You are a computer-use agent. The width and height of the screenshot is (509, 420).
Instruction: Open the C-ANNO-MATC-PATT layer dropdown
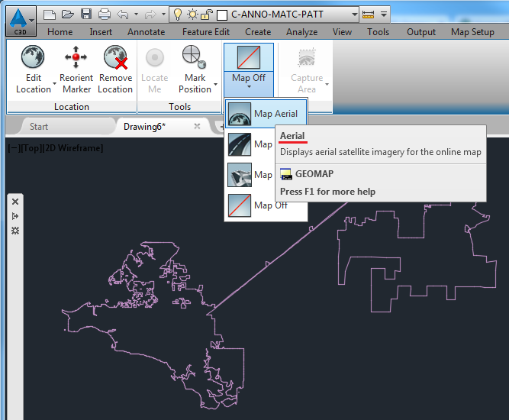(x=355, y=15)
